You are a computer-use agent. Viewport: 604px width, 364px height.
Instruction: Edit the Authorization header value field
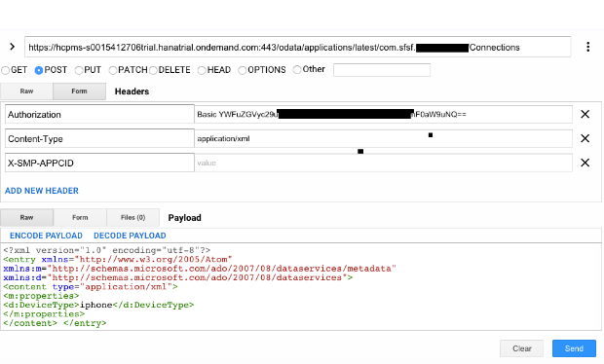383,114
